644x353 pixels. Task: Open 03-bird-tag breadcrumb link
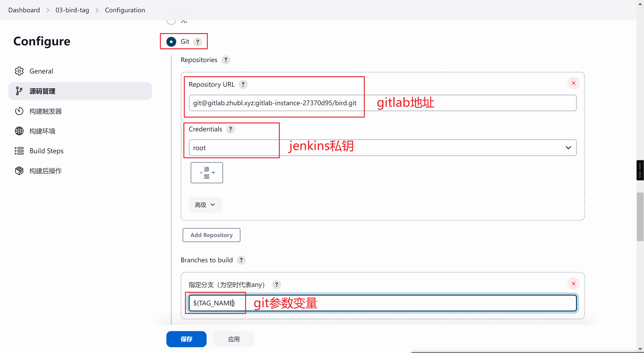(72, 10)
